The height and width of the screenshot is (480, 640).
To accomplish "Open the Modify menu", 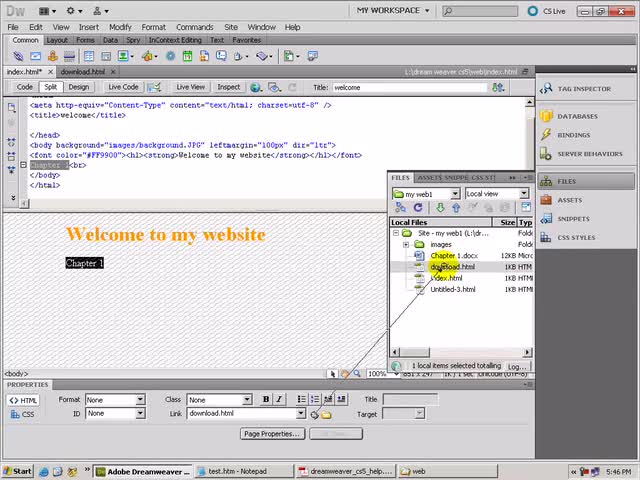I will click(x=120, y=27).
